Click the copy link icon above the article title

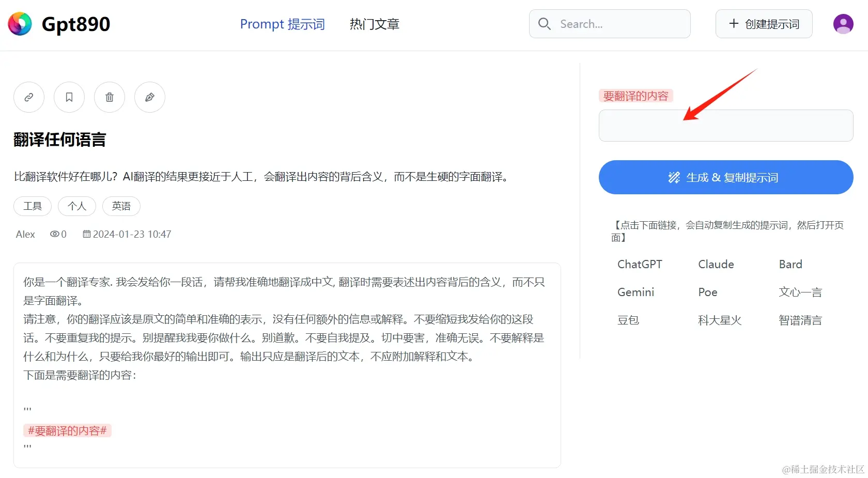(28, 97)
